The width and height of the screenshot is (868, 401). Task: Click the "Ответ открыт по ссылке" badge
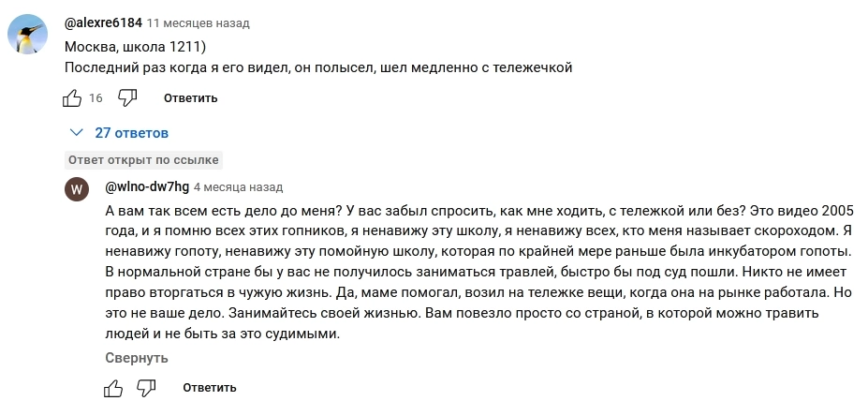pyautogui.click(x=143, y=159)
